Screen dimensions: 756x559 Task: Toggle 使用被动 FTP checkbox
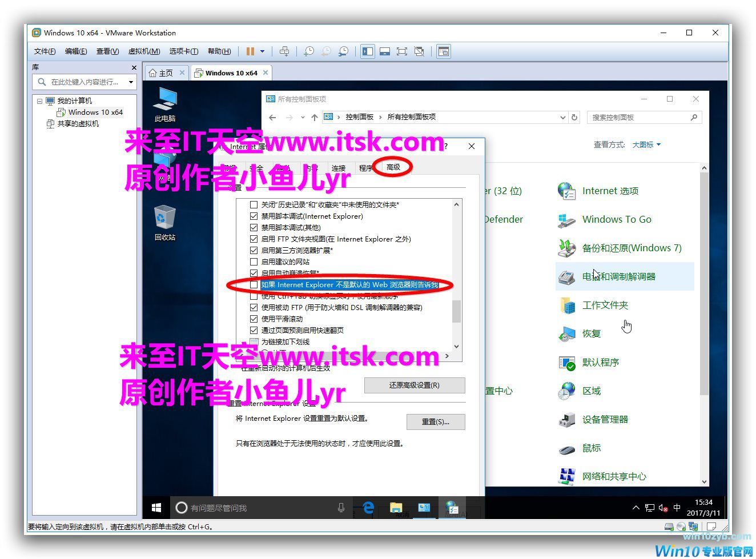click(x=254, y=307)
